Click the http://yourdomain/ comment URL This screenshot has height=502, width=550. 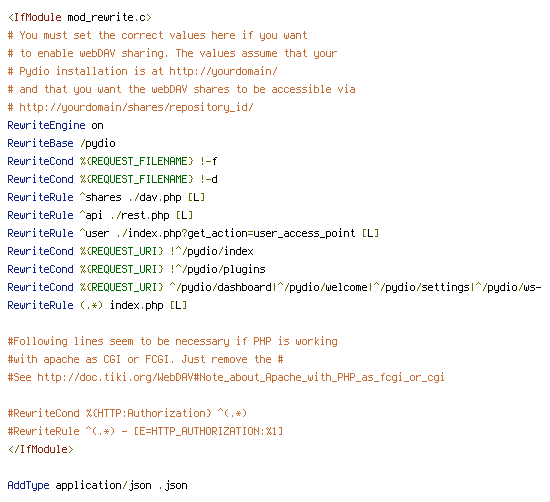click(223, 71)
